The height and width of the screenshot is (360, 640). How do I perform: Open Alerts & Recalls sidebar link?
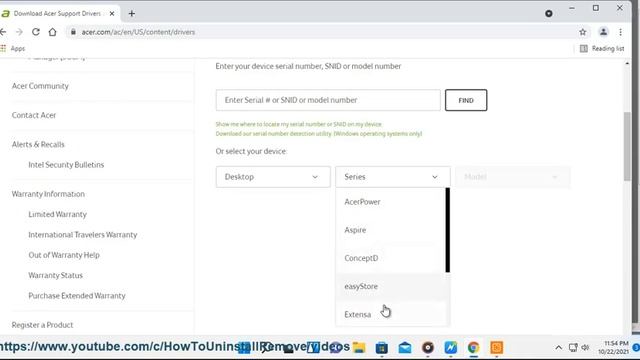click(38, 144)
